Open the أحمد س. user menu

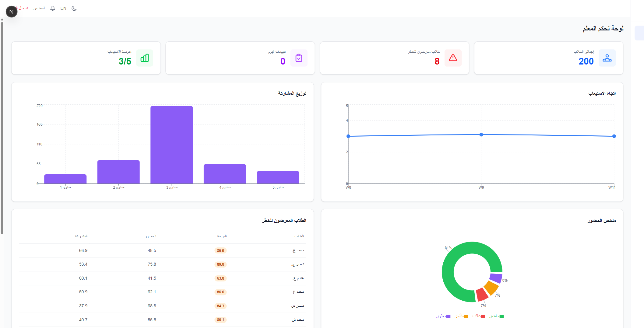(39, 8)
